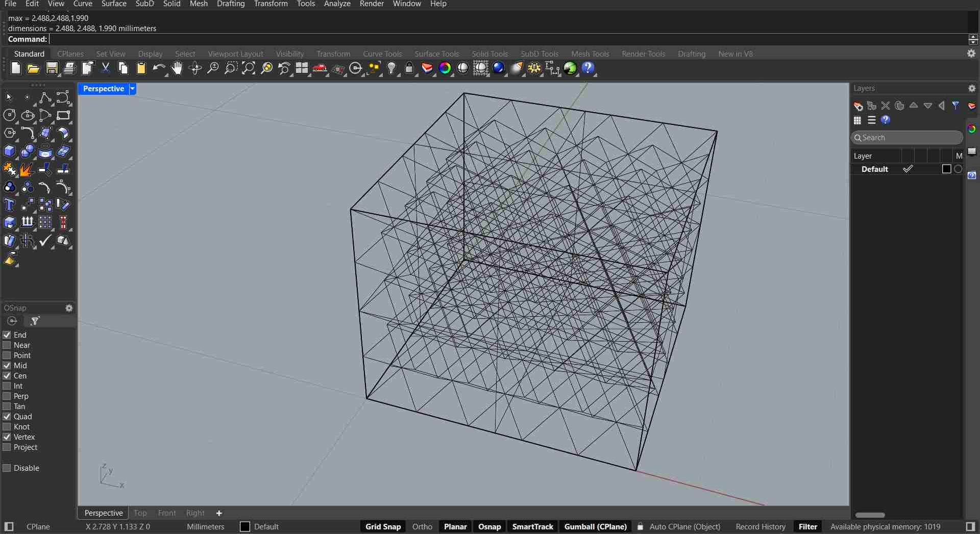Toggle Grid Snap in status bar
This screenshot has width=980, height=534.
pos(383,526)
